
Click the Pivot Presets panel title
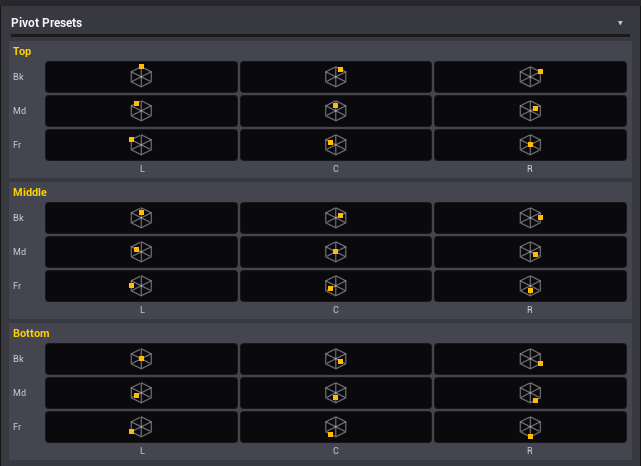[x=46, y=23]
